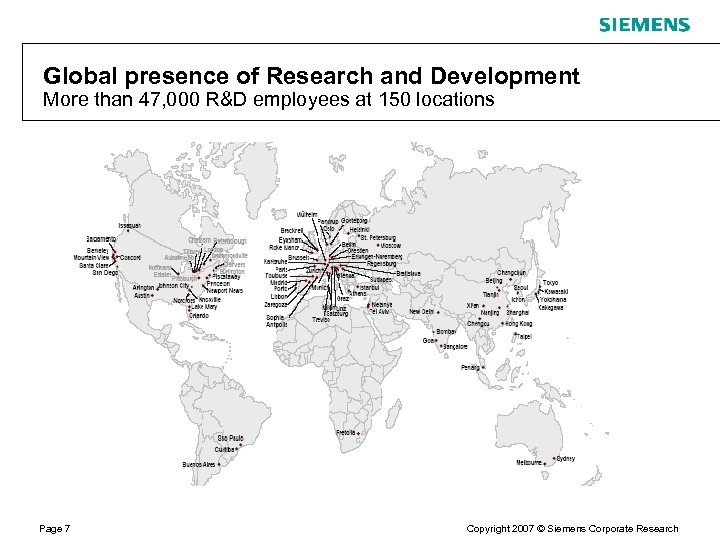The width and height of the screenshot is (720, 540).
Task: Click the 'Melbourne' map label
Action: 529,462
